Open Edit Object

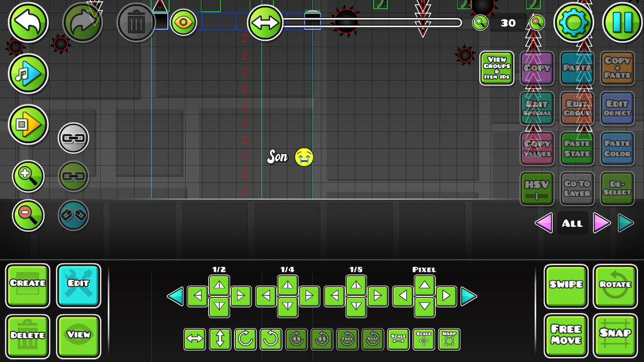(617, 108)
